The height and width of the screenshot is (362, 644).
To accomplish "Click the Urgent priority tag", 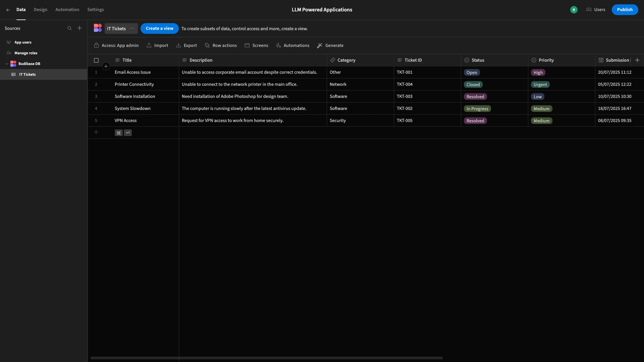I will (540, 84).
